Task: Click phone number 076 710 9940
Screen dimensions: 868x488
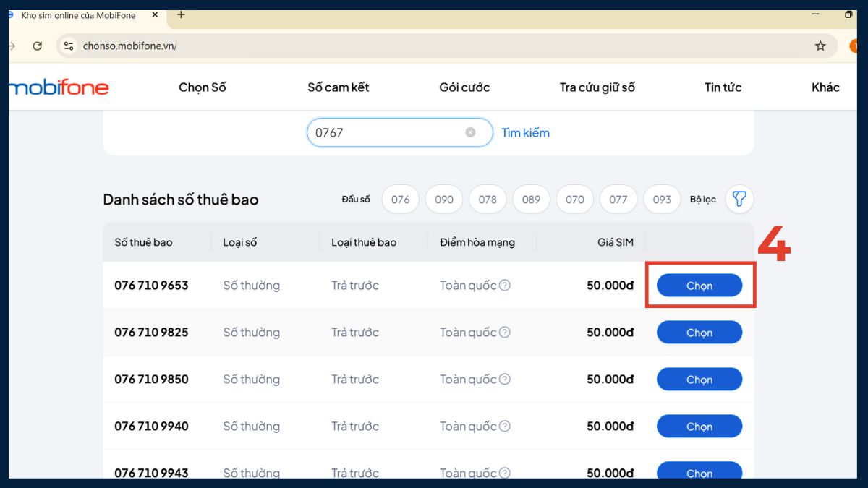Action: 151,426
